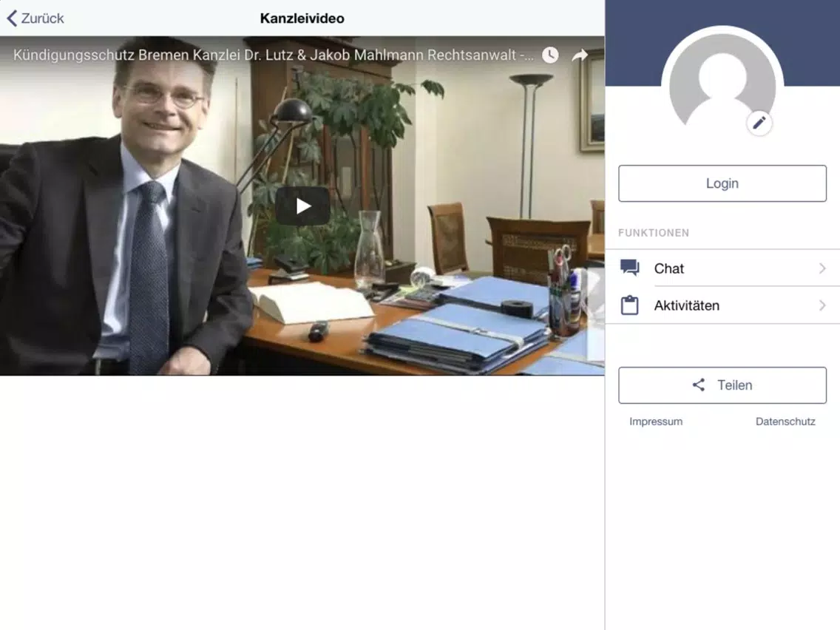The image size is (840, 630).
Task: Click the Chat speech bubble icon
Action: [630, 268]
